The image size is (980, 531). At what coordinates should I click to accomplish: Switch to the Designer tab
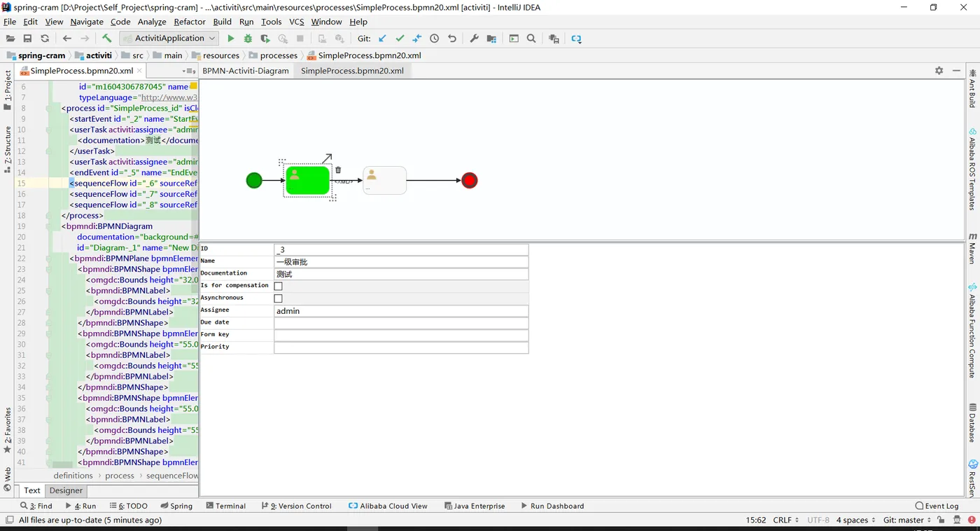pos(66,490)
